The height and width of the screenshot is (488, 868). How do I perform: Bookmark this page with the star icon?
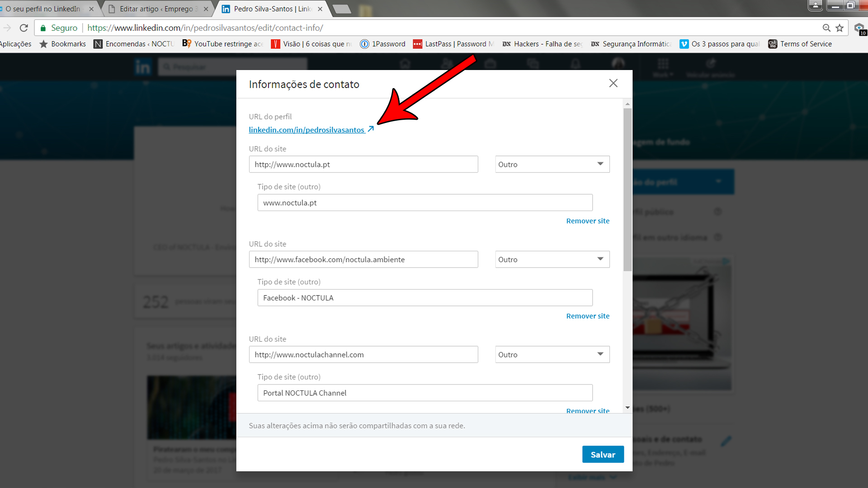pos(840,28)
